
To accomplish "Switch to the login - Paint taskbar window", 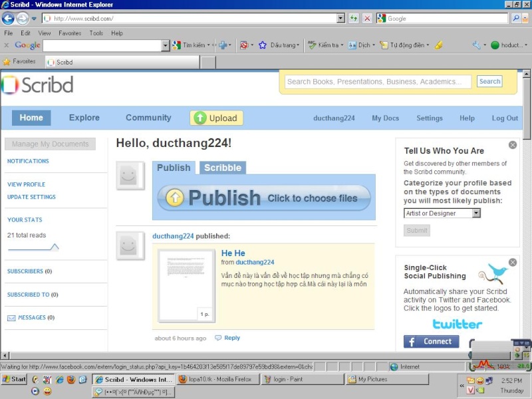I will click(303, 379).
